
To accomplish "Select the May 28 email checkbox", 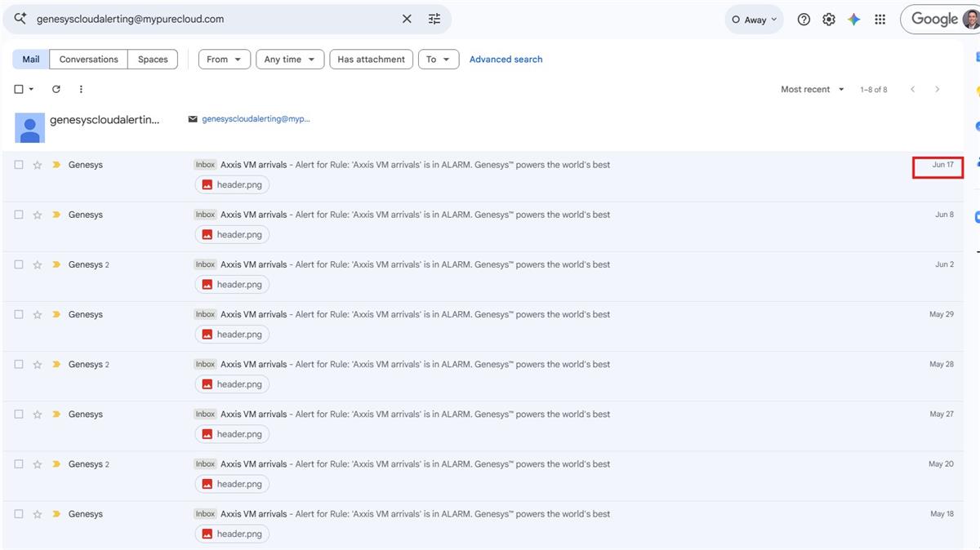I will (x=19, y=364).
